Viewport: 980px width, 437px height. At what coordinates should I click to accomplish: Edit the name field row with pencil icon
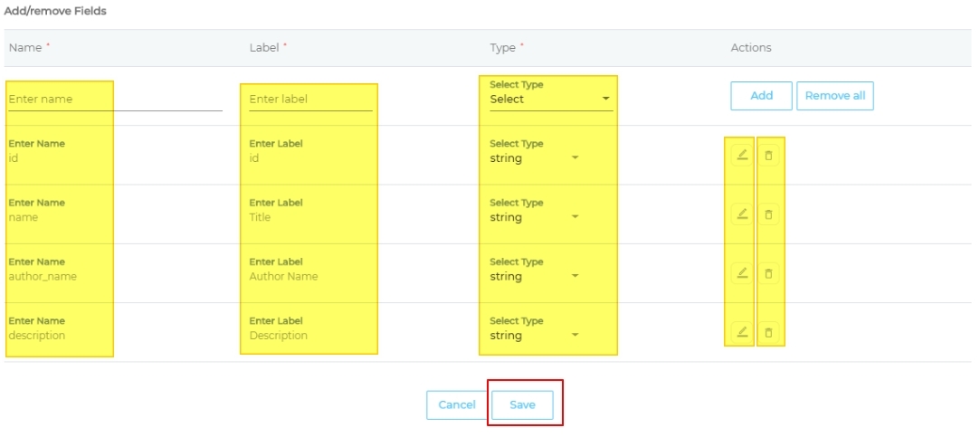tap(742, 214)
